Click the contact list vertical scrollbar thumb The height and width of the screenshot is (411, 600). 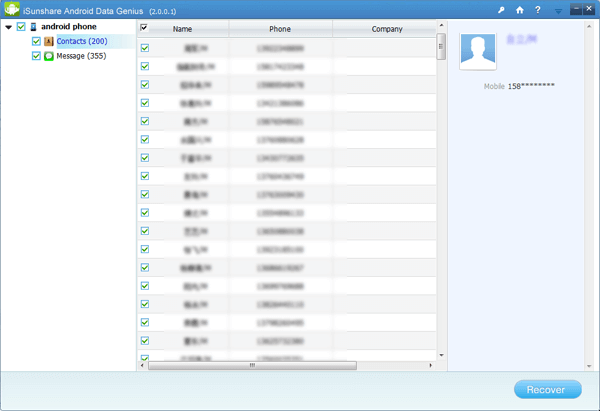(441, 47)
